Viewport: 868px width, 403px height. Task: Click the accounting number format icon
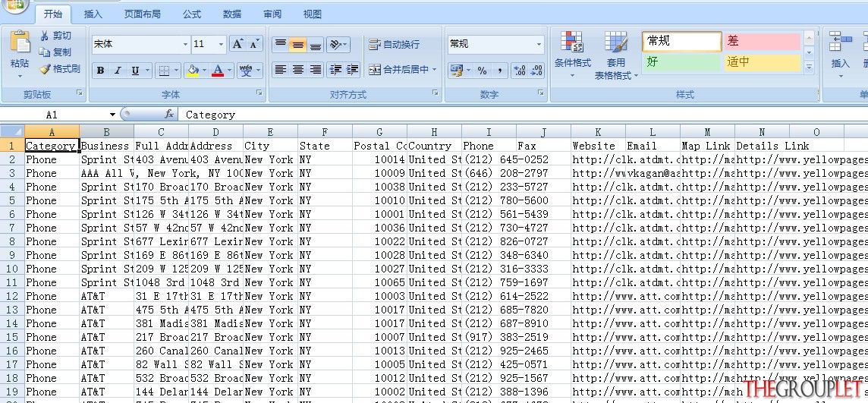point(457,71)
